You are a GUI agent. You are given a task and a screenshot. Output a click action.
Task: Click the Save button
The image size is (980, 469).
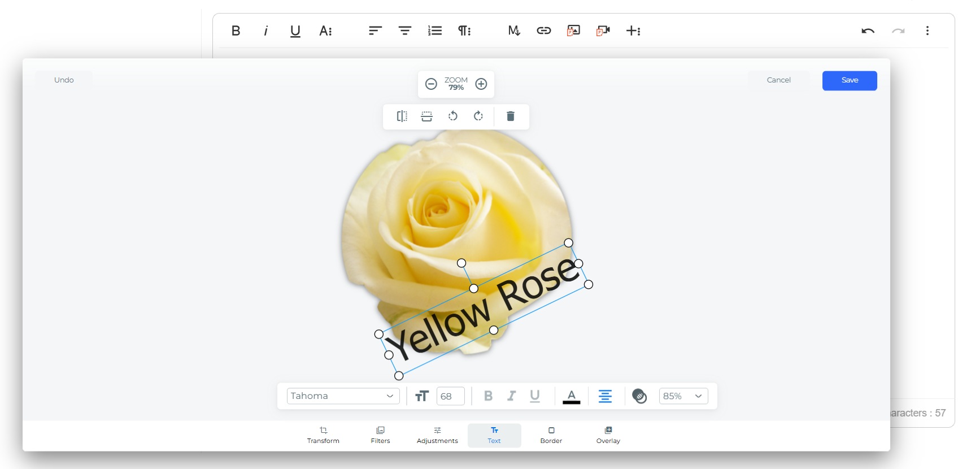(850, 80)
